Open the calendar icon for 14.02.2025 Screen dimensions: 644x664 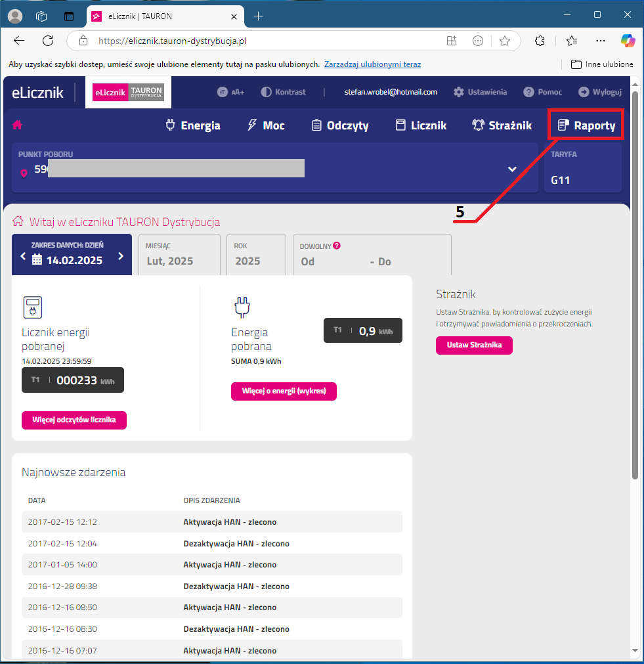(37, 259)
